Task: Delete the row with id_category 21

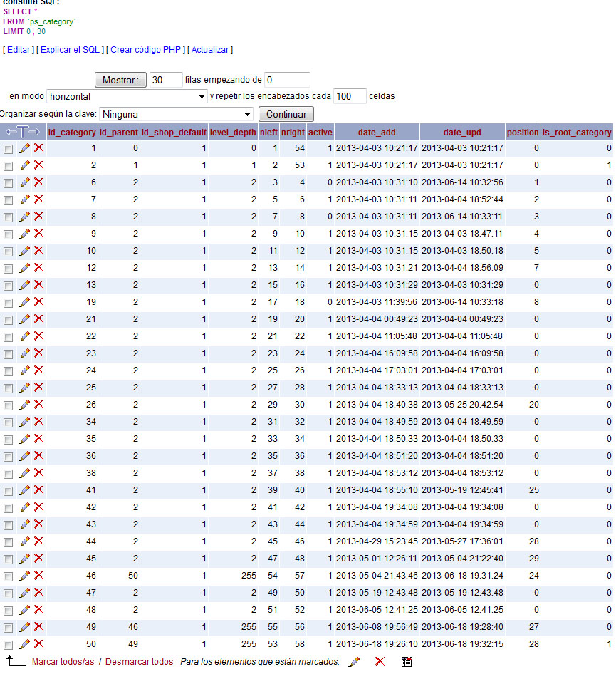Action: (38, 319)
